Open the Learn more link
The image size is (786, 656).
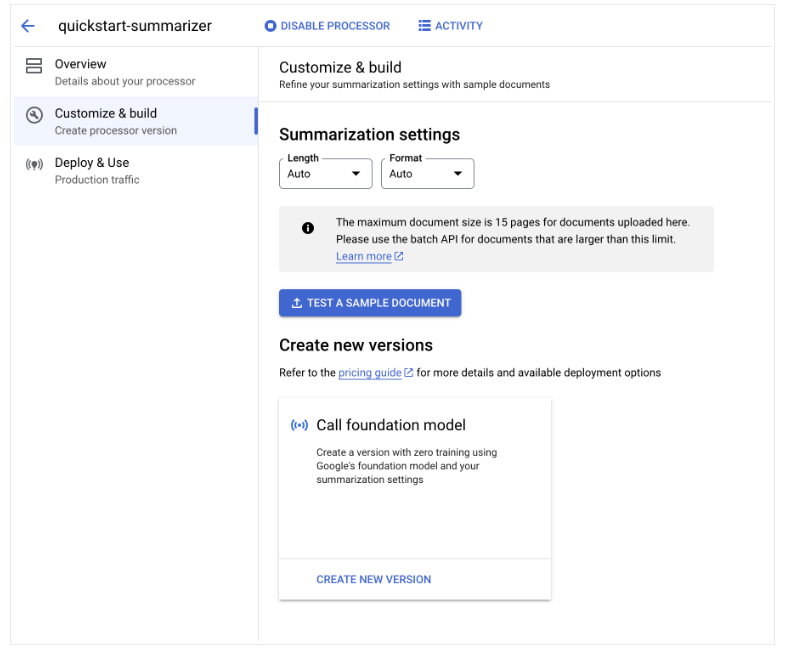point(363,257)
